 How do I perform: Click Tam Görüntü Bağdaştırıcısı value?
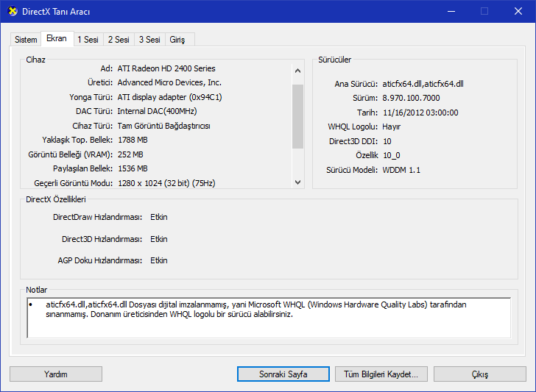coord(163,126)
